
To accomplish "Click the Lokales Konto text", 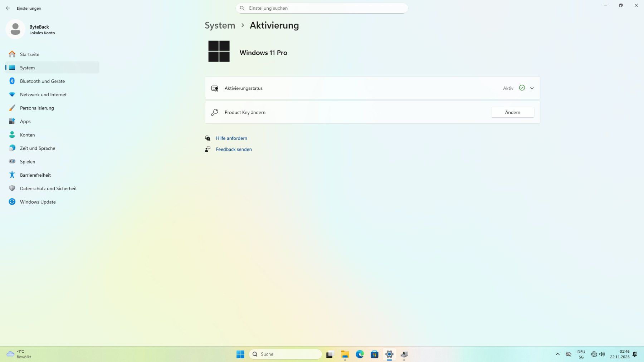I will [x=42, y=33].
